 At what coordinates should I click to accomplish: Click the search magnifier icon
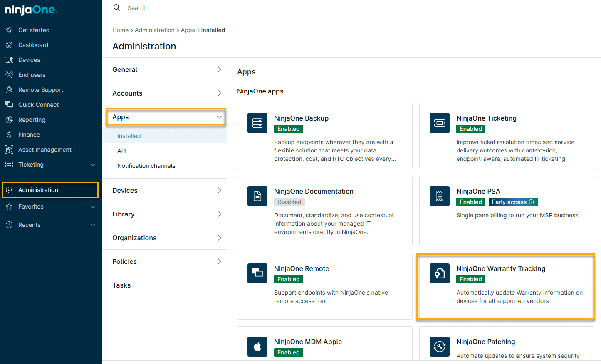pyautogui.click(x=117, y=8)
